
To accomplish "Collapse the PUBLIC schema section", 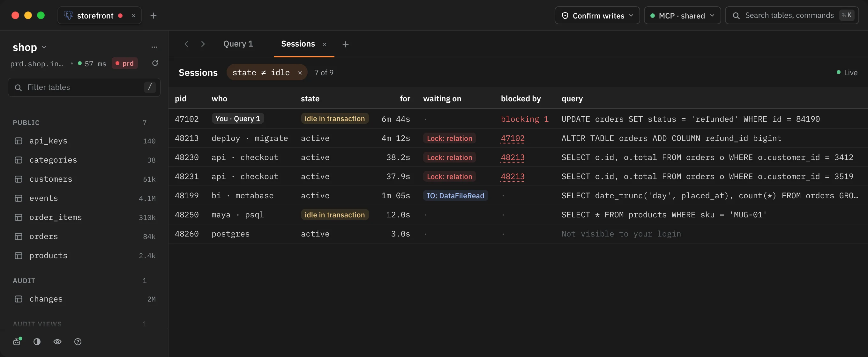I will [26, 122].
